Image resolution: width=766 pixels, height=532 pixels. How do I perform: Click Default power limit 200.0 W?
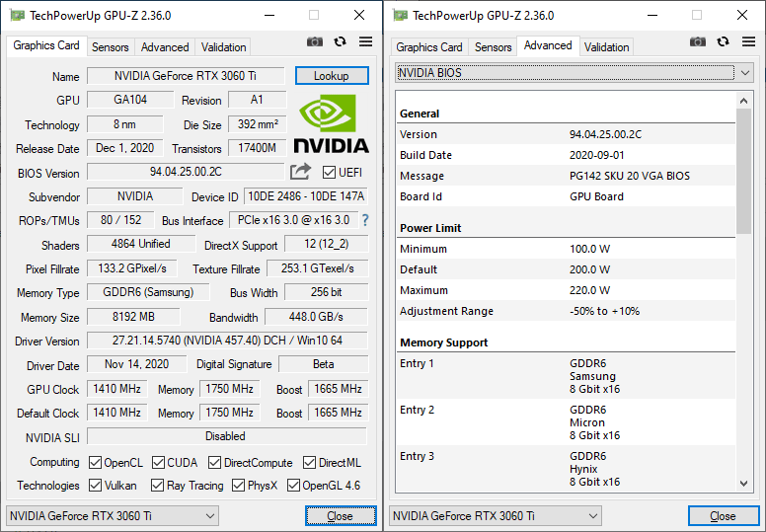point(589,269)
